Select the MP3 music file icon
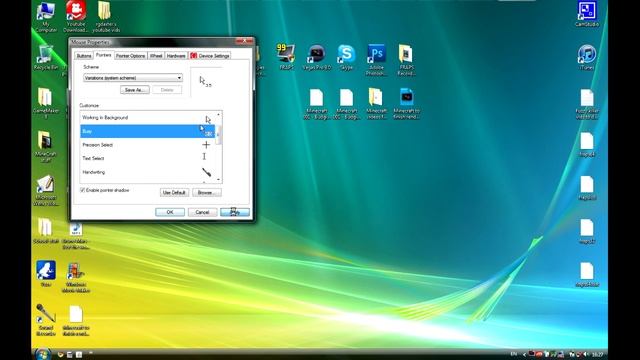This screenshot has height=360, width=640. [x=76, y=236]
